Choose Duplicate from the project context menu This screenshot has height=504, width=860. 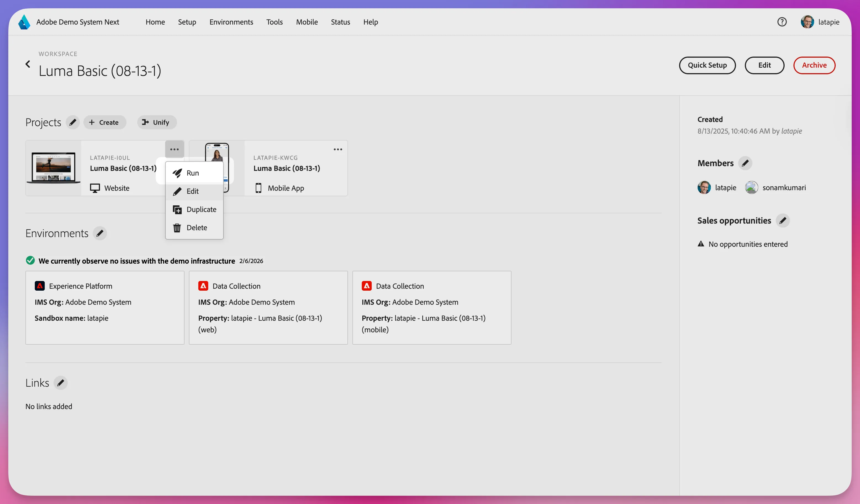[x=194, y=209]
